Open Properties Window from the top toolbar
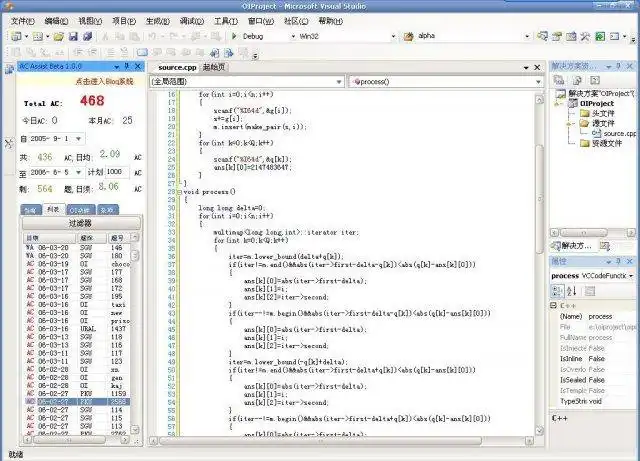Image resolution: width=640 pixels, height=461 pixels. click(557, 36)
